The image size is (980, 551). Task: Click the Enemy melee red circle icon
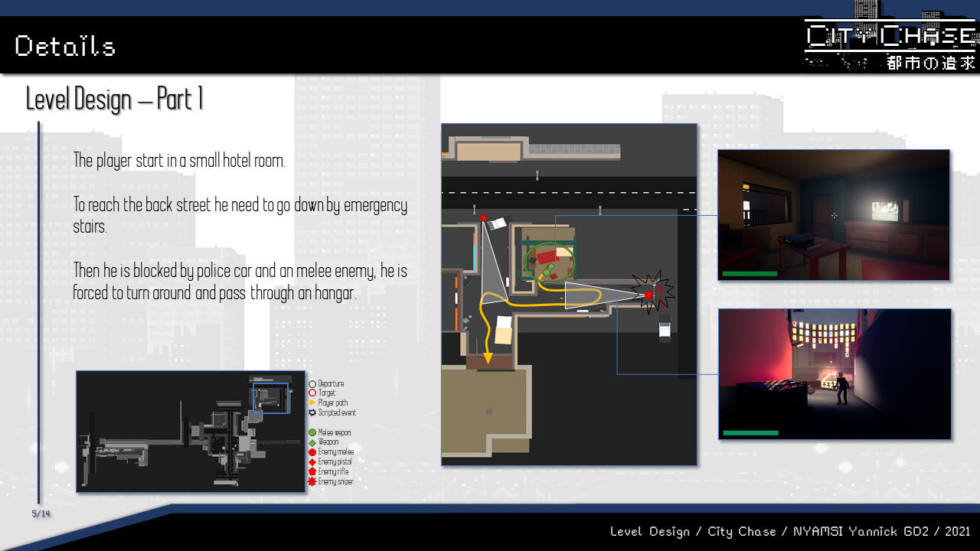click(x=312, y=452)
